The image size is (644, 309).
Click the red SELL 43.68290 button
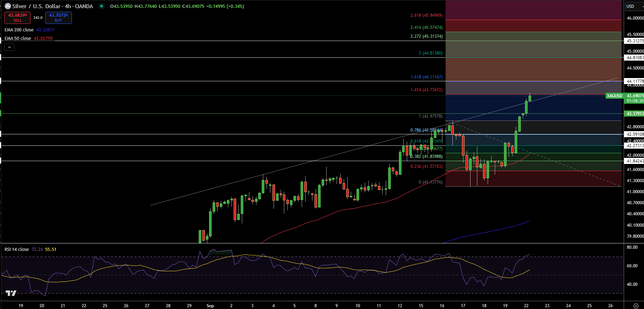[17, 18]
